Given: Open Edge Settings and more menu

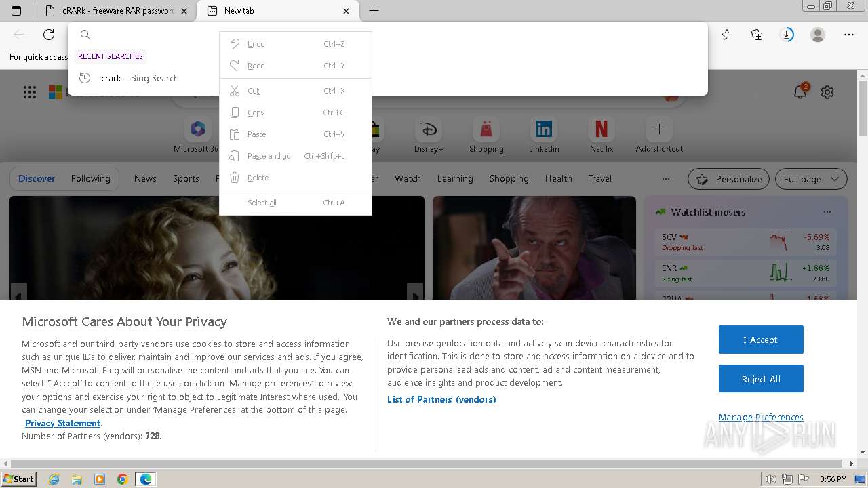Looking at the screenshot, I should tap(849, 35).
